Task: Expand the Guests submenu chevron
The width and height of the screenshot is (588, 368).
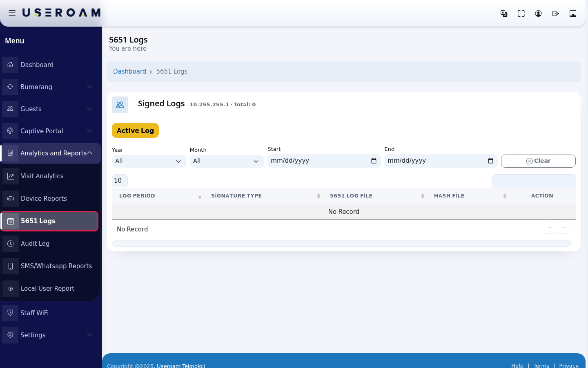Action: pyautogui.click(x=90, y=109)
